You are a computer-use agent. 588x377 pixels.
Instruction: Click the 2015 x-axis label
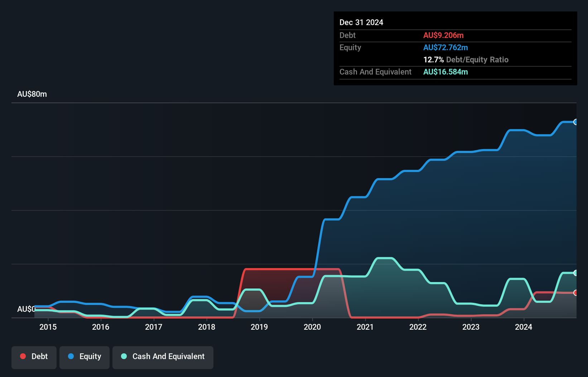pos(48,327)
